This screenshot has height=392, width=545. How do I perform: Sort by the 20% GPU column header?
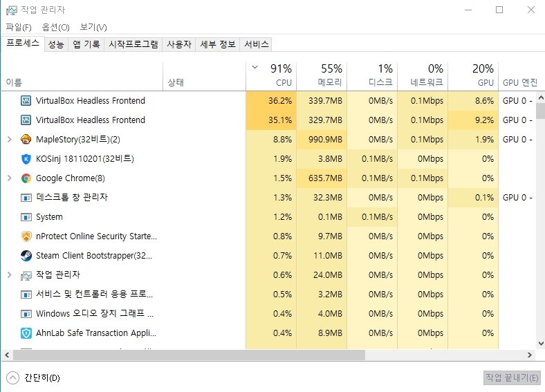(x=473, y=77)
